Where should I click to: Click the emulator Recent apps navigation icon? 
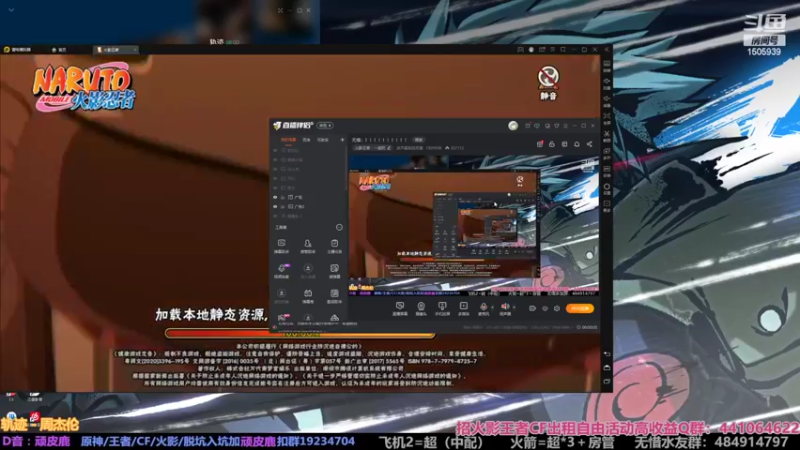(607, 381)
